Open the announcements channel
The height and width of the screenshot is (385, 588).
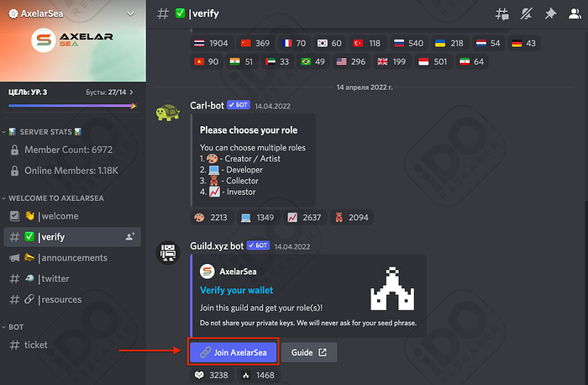point(72,258)
